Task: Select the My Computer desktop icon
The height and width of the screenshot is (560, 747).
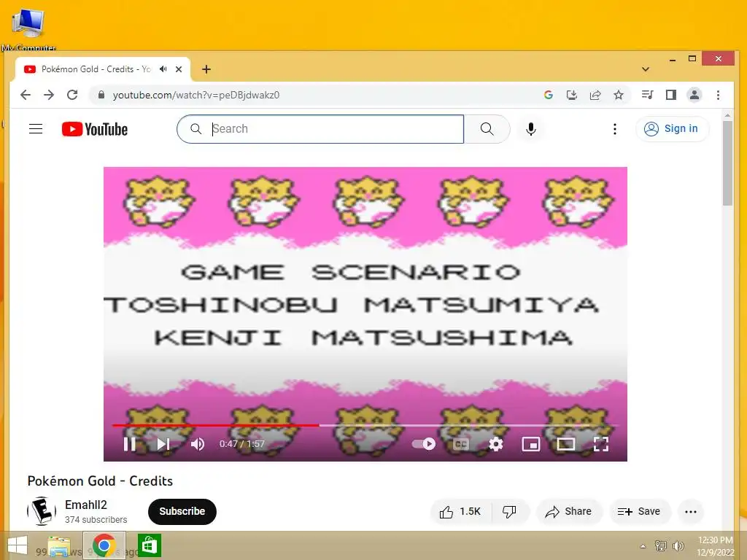Action: coord(28,28)
